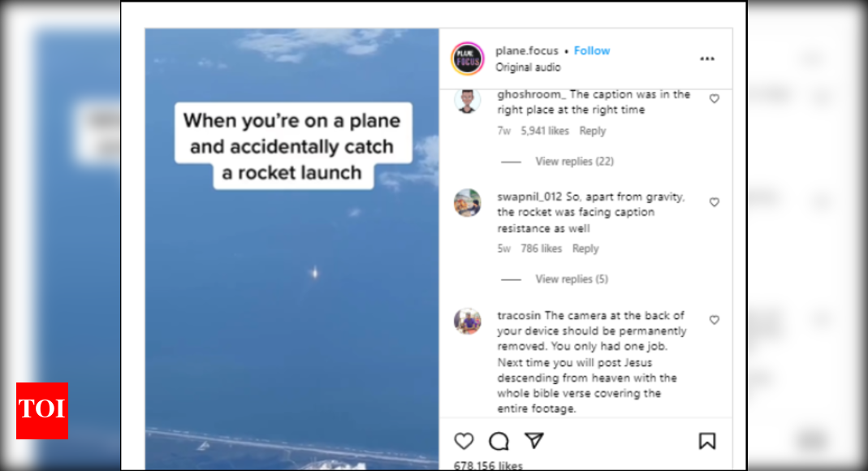Click ghoshroom_'s avatar
868x471 pixels.
tap(468, 102)
